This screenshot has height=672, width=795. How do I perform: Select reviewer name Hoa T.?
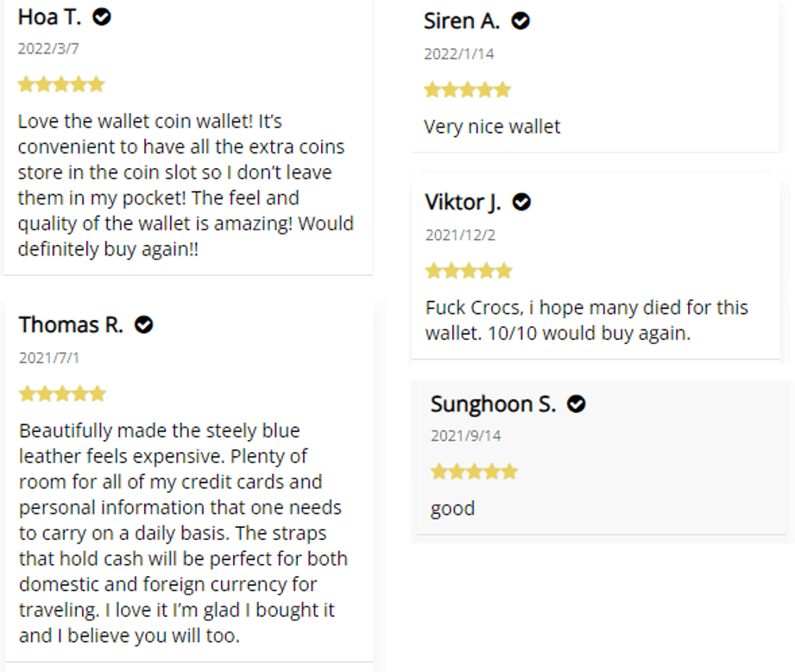[x=49, y=16]
